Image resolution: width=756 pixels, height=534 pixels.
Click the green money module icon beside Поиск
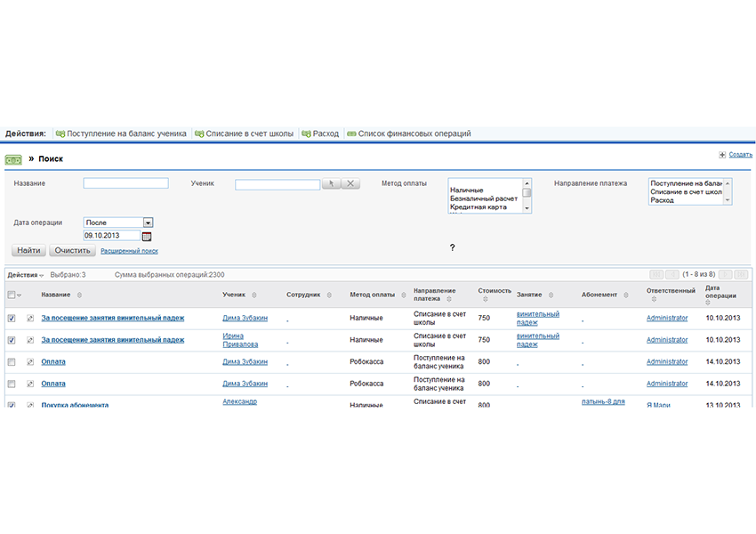point(13,159)
